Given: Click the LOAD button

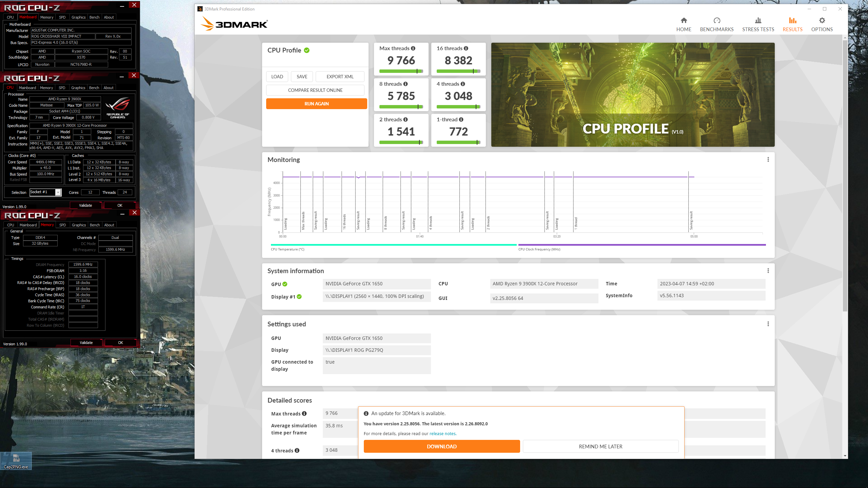Looking at the screenshot, I should tap(277, 77).
